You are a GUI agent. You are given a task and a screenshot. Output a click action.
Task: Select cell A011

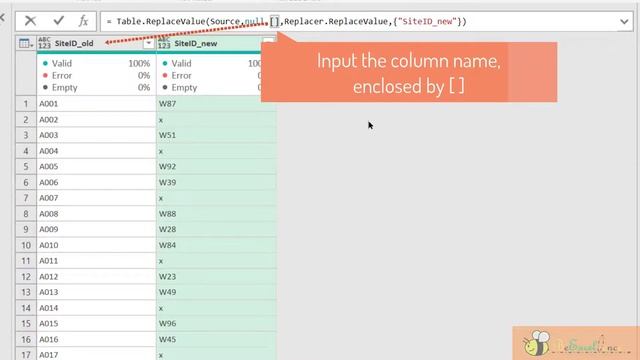click(96, 261)
